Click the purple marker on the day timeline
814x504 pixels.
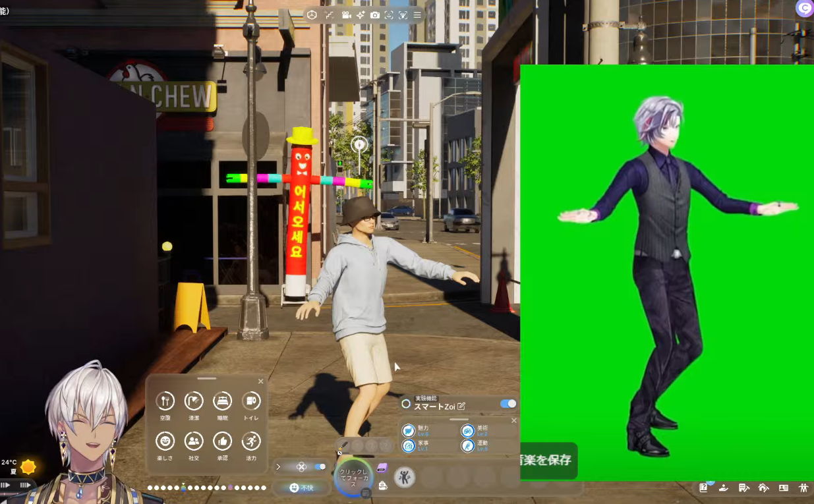coord(230,488)
